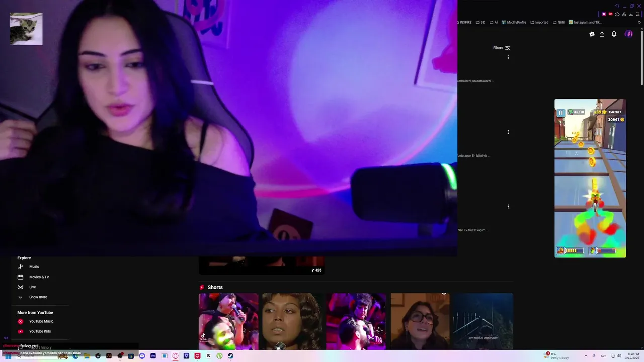
Task: Open the YouTube account avatar menu
Action: click(629, 34)
